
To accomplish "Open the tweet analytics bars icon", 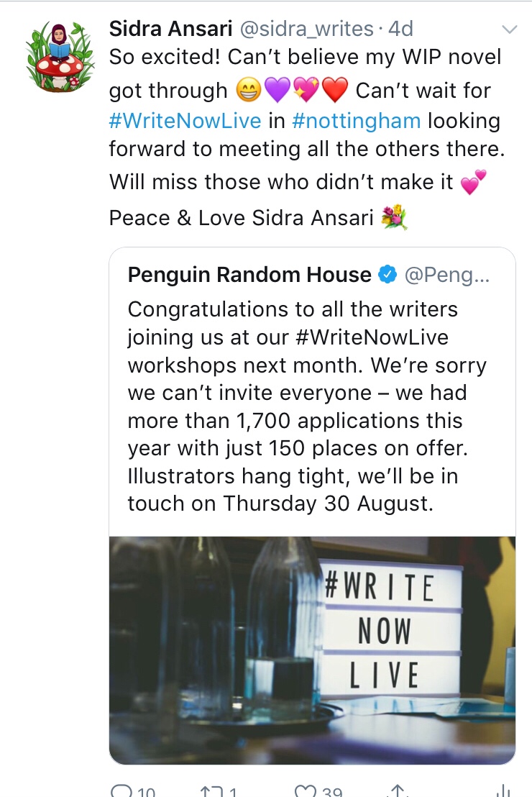I will [505, 791].
